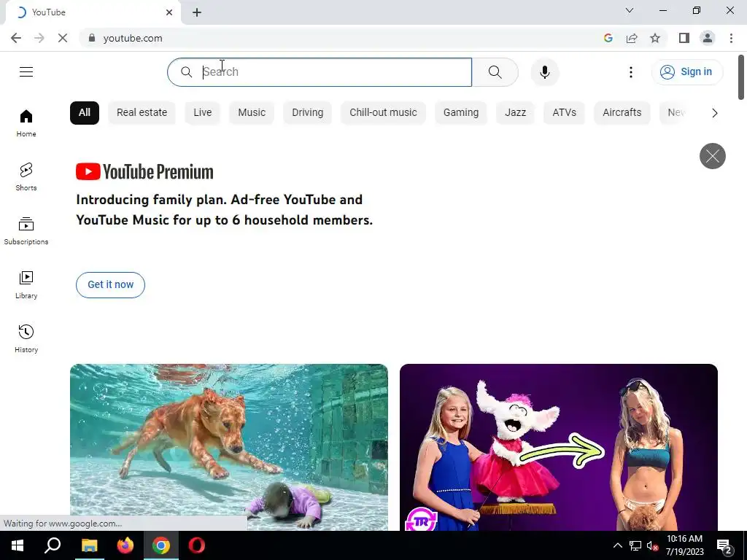Click the Google icon in address bar
Viewport: 747px width, 560px height.
(608, 38)
